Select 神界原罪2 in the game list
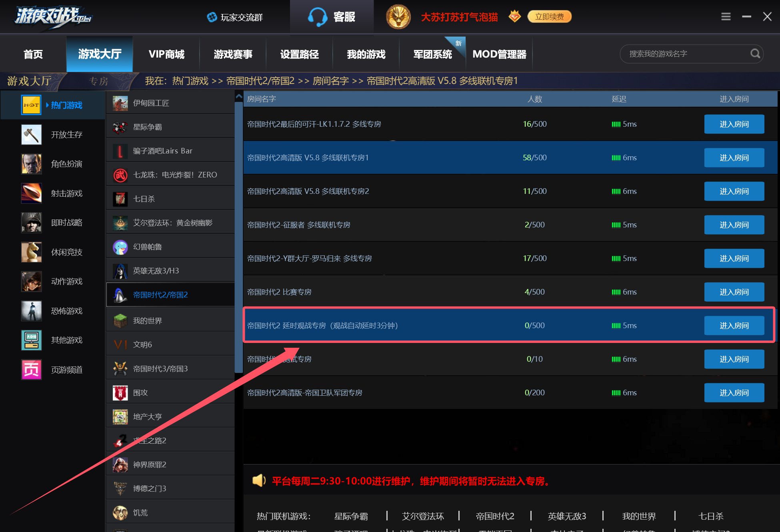The width and height of the screenshot is (780, 532). pos(170,464)
